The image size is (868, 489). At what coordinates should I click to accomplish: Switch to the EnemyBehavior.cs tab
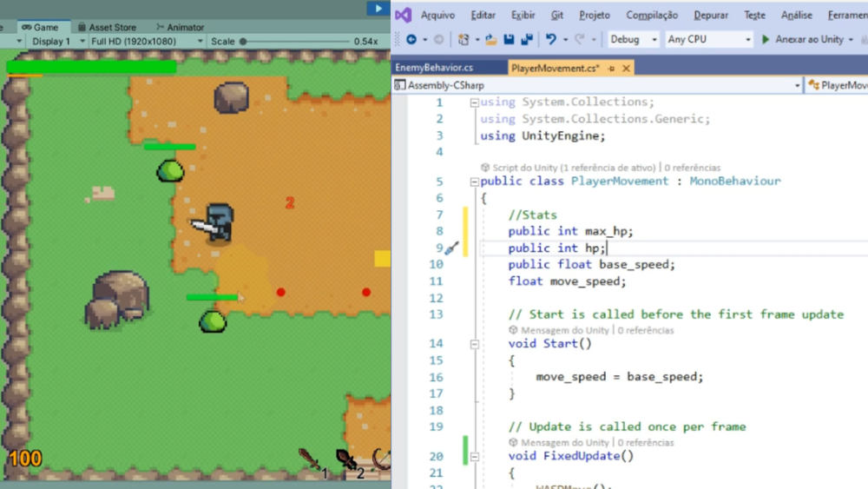[435, 68]
